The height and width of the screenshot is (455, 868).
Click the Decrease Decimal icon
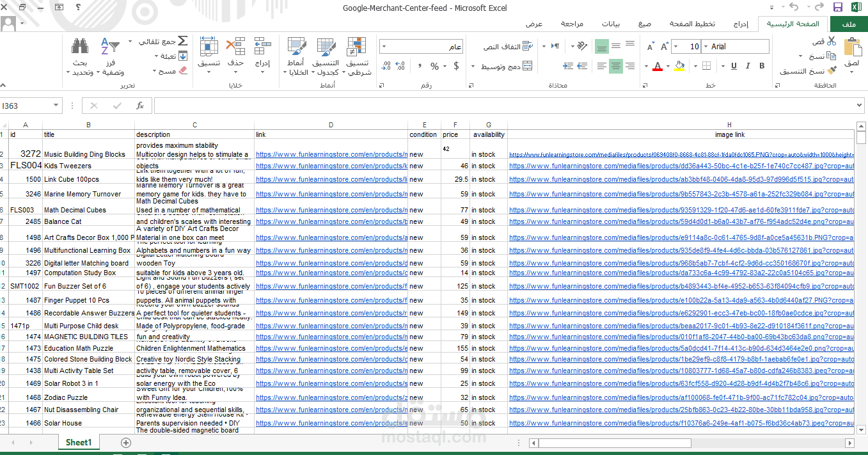tap(386, 66)
